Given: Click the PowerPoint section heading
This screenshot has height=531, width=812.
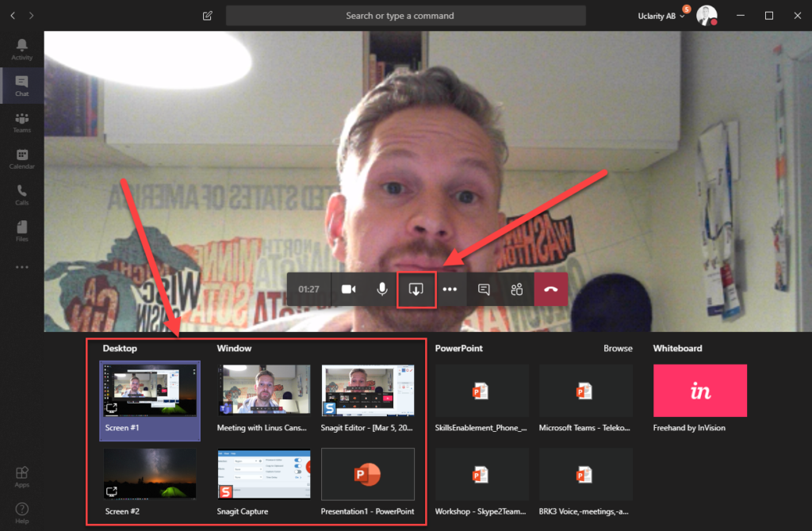Looking at the screenshot, I should tap(459, 348).
